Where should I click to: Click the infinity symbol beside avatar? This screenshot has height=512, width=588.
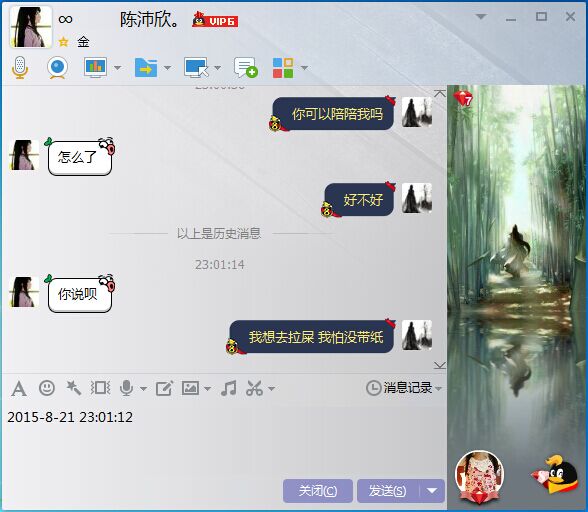pos(66,19)
